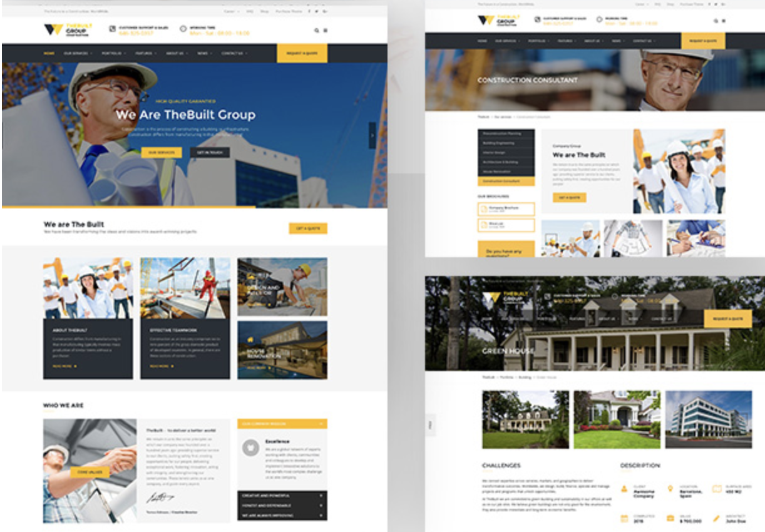The height and width of the screenshot is (532, 765).
Task: Tap the clock icon beside Working Time on the left page
Action: [x=183, y=28]
